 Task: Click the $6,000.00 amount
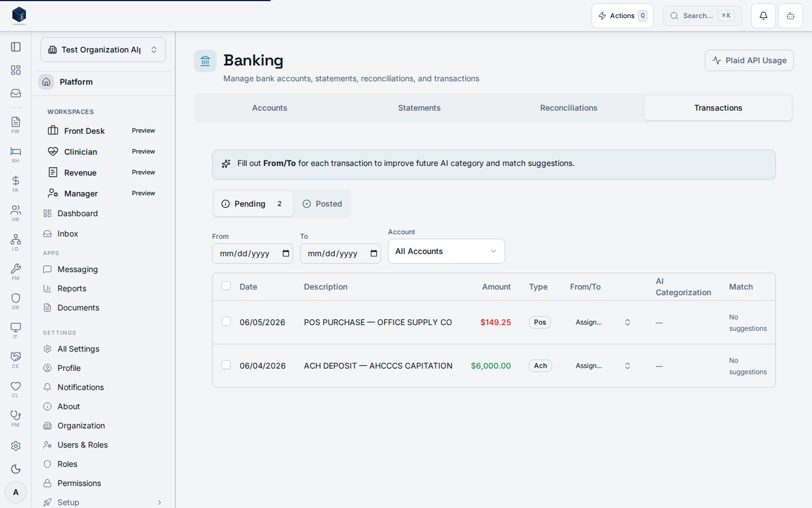point(491,366)
